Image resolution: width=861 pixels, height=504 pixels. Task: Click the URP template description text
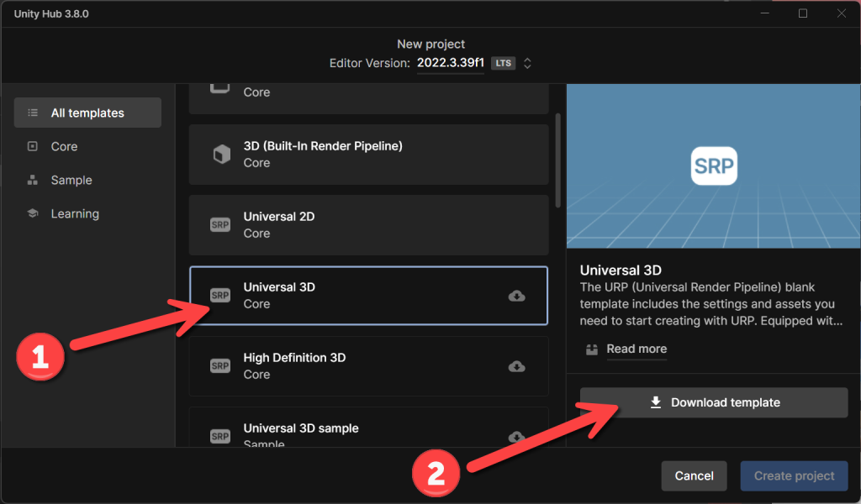tap(711, 304)
